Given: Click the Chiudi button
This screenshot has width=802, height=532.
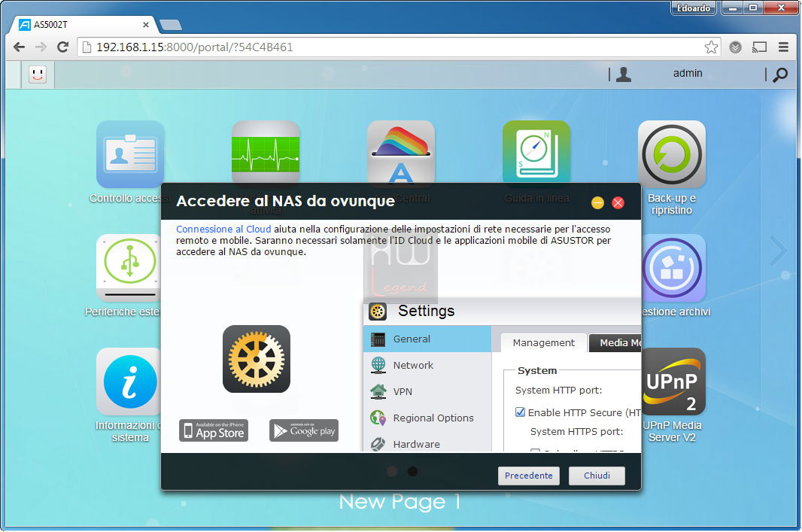Looking at the screenshot, I should (597, 476).
